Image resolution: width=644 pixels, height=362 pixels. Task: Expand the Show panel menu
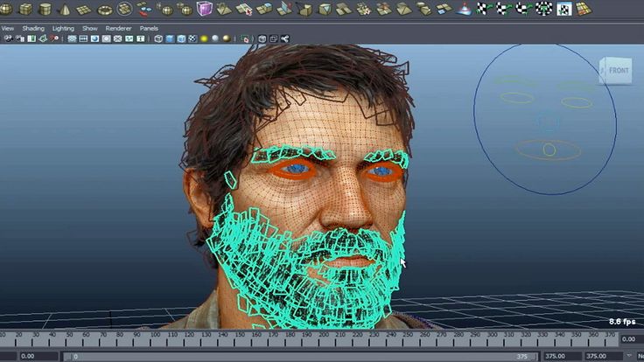coord(89,28)
